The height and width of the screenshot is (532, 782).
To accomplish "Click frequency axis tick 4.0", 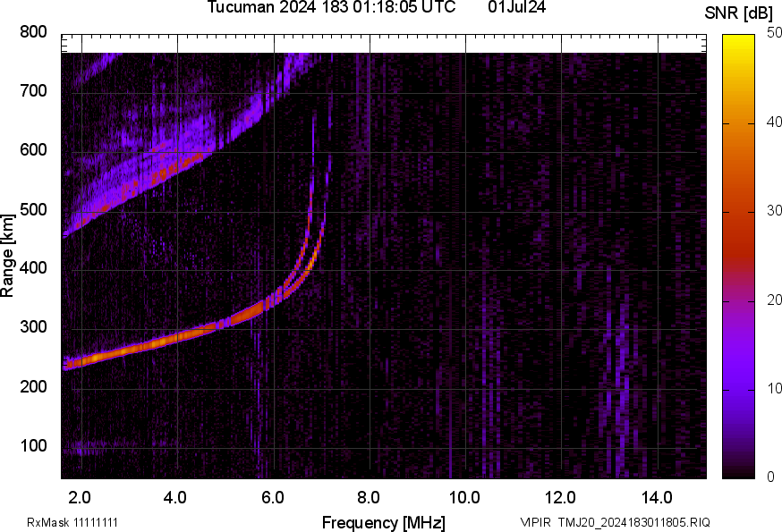I will pyautogui.click(x=175, y=498).
